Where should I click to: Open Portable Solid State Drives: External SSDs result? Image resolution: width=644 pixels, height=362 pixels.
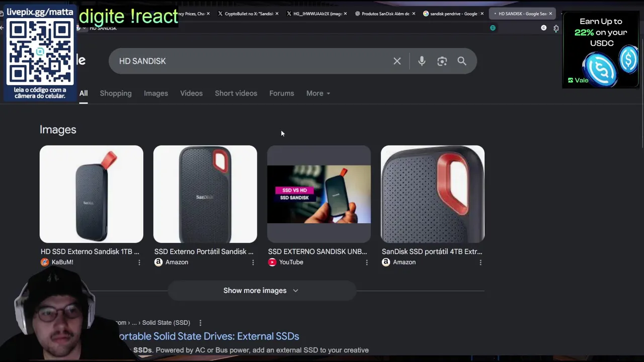pos(209,336)
